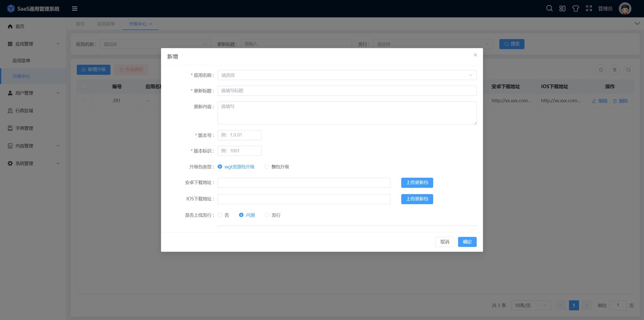Go to the next page arrow
This screenshot has width=644, height=320.
point(586,306)
